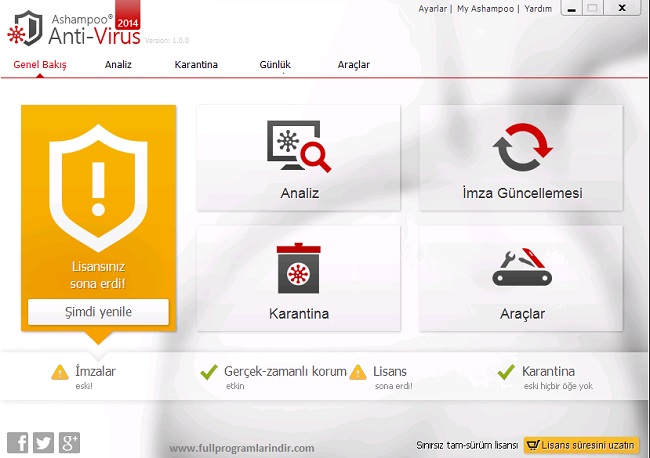Click the Version 1.0.0 text

coord(167,40)
